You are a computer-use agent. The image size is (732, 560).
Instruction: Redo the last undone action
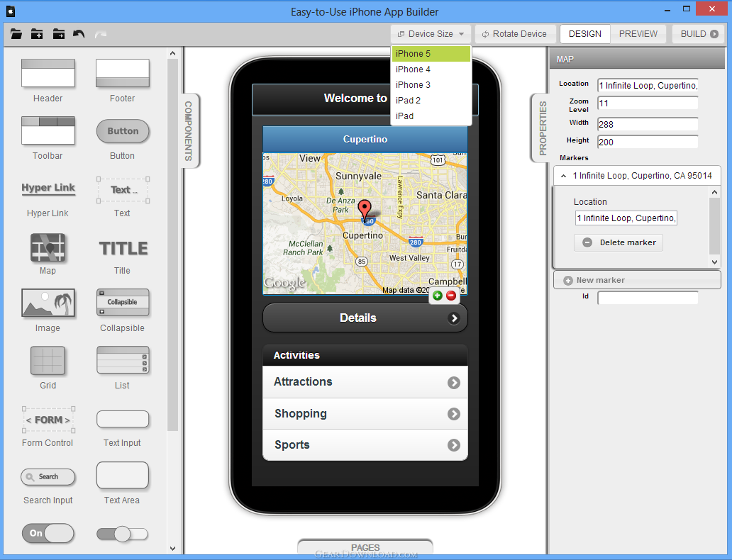click(x=101, y=34)
